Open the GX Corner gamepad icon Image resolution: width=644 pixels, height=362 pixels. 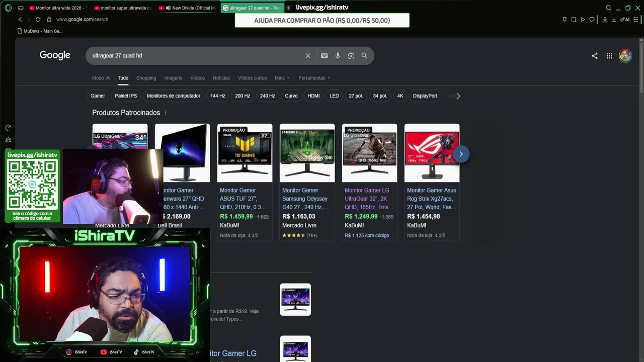pos(21,8)
